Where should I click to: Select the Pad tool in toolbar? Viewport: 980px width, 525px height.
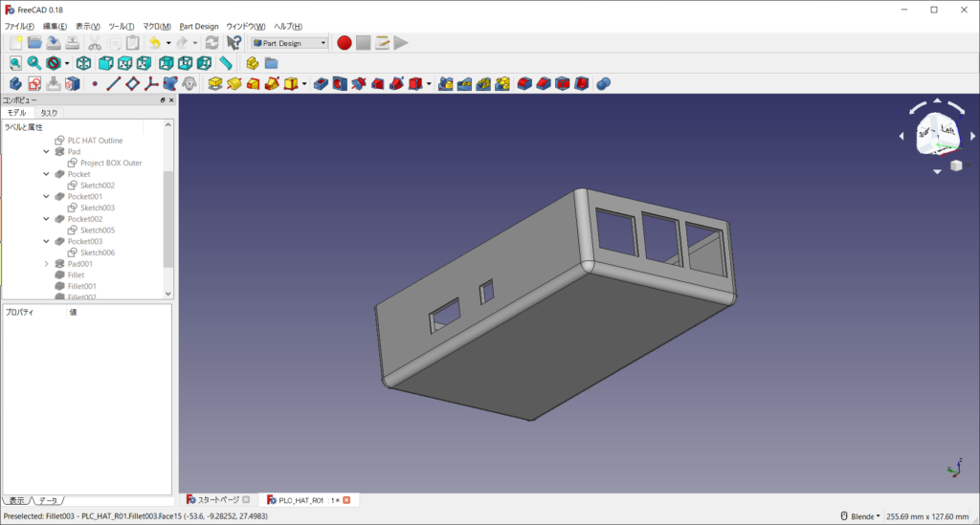coord(215,84)
